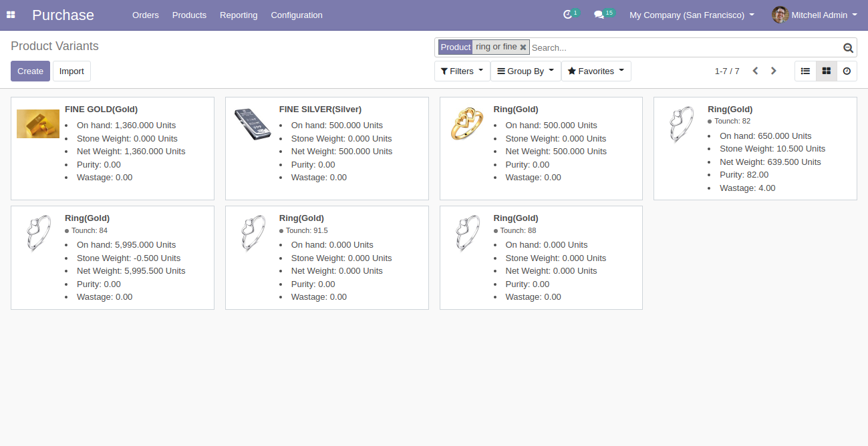The image size is (868, 446).
Task: Open the FINE SILVER(Silver) card title
Action: 320,109
